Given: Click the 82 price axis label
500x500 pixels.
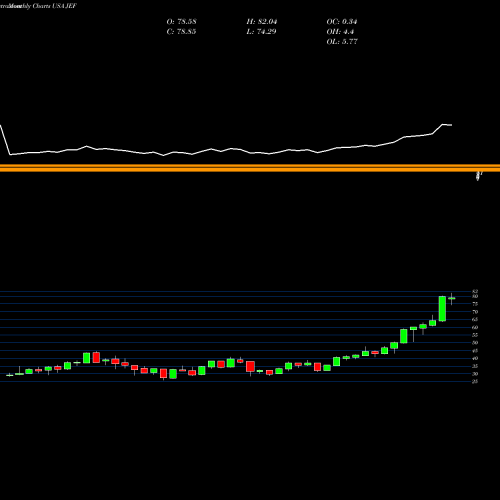Looking at the screenshot, I should [x=475, y=292].
